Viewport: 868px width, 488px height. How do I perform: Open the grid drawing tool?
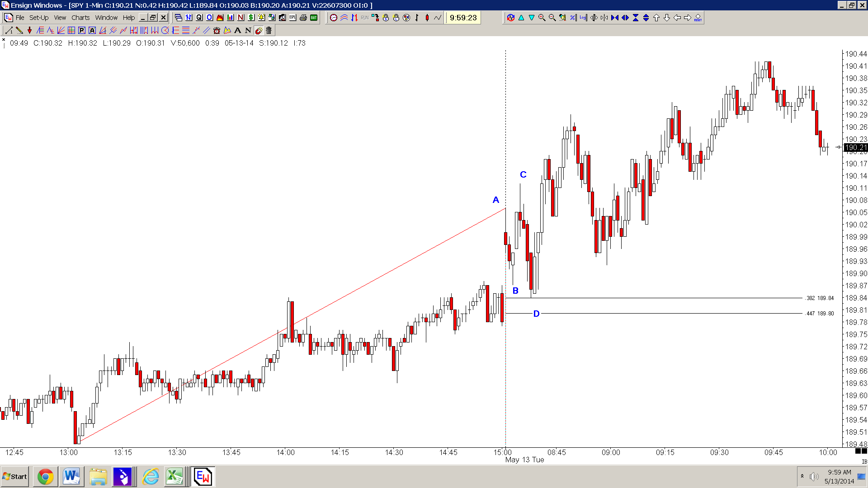coord(71,30)
